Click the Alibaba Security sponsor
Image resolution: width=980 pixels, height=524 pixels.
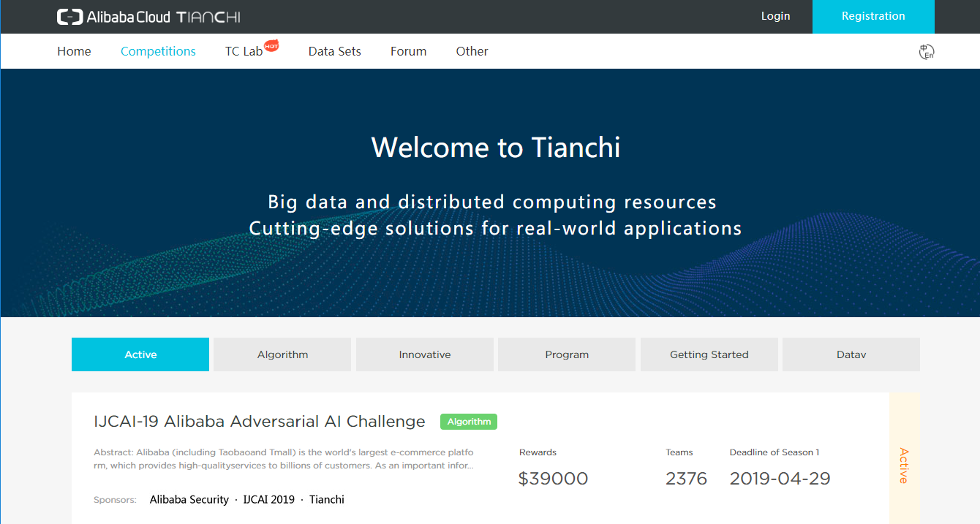pos(189,500)
